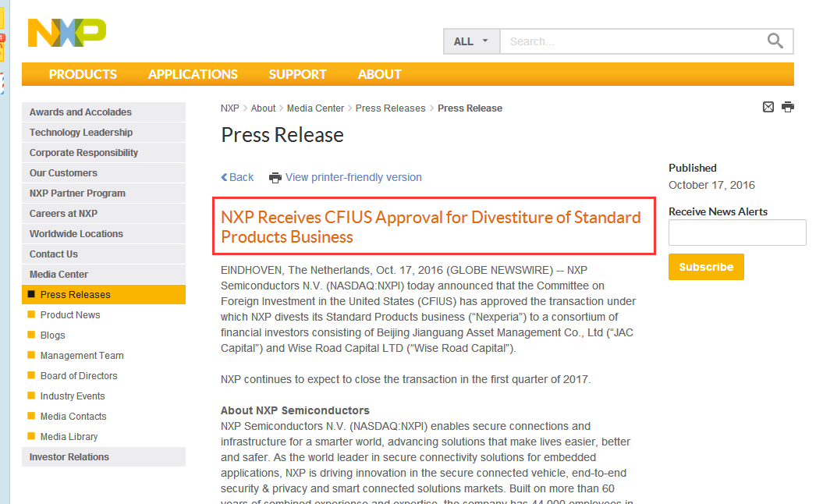Open the SUPPORT menu
Viewport: 823px width, 504px height.
click(297, 75)
